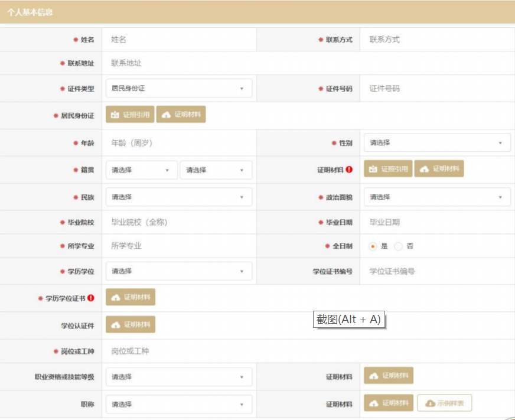
Task: Open the 学历学位 dropdown
Action: click(x=179, y=272)
